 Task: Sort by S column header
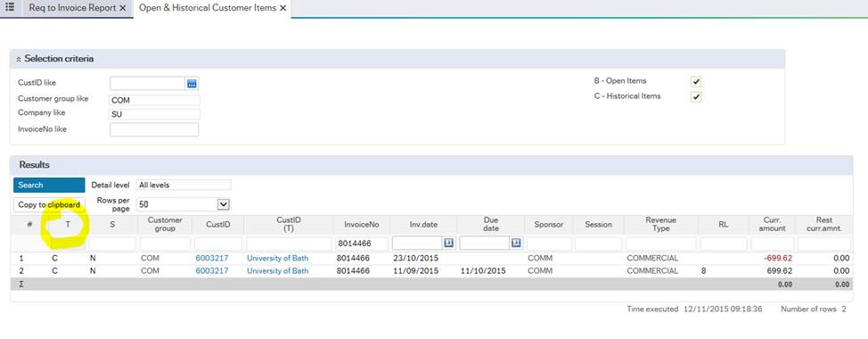pos(112,224)
